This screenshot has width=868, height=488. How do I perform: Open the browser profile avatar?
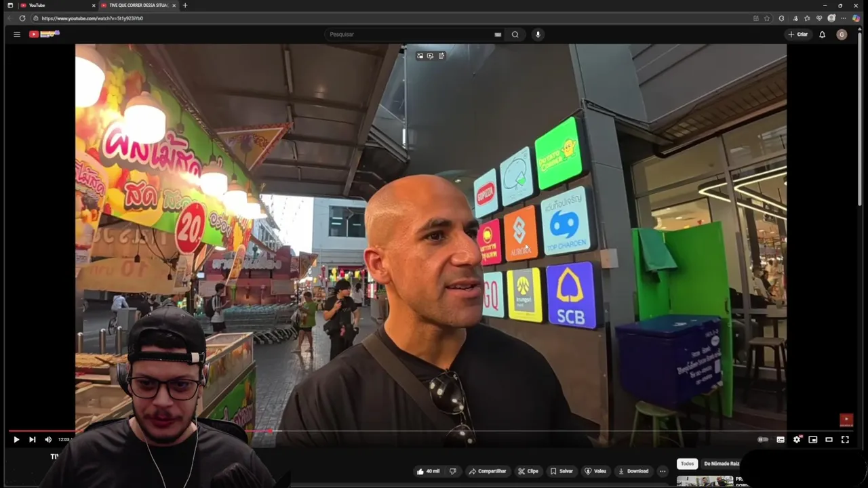(x=831, y=18)
